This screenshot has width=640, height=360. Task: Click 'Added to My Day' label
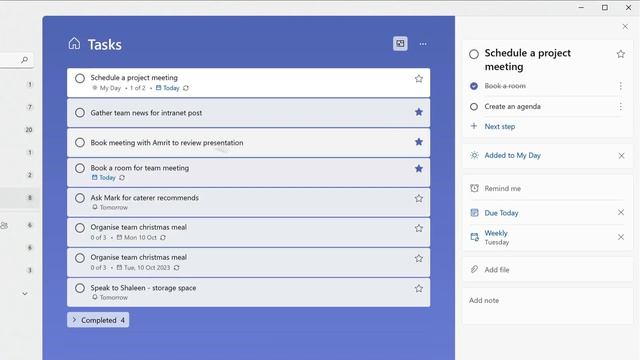coord(512,156)
